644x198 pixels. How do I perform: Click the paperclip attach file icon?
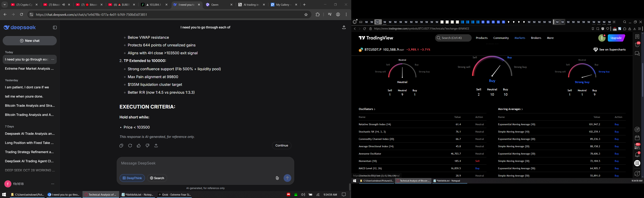(x=277, y=178)
